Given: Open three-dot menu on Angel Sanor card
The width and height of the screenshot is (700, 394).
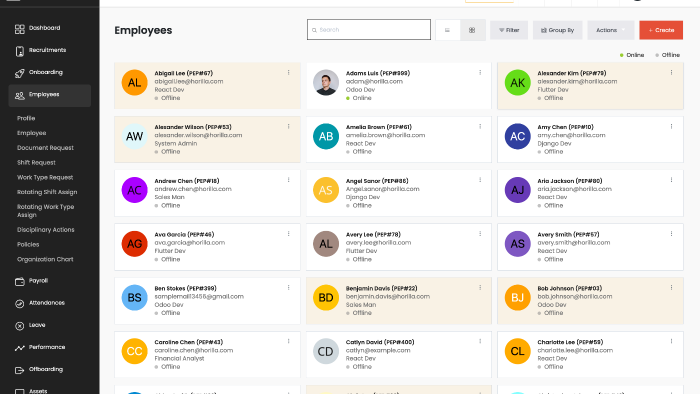Looking at the screenshot, I should (x=480, y=180).
